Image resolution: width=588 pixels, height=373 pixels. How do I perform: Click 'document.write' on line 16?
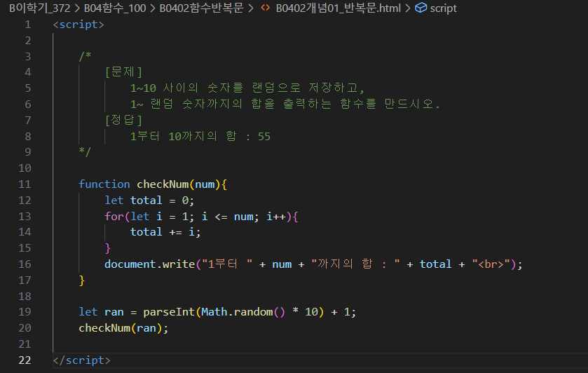pos(149,264)
